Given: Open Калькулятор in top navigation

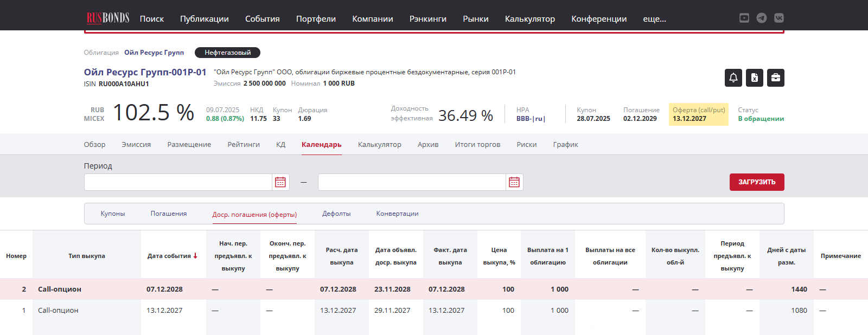Looking at the screenshot, I should pyautogui.click(x=530, y=19).
